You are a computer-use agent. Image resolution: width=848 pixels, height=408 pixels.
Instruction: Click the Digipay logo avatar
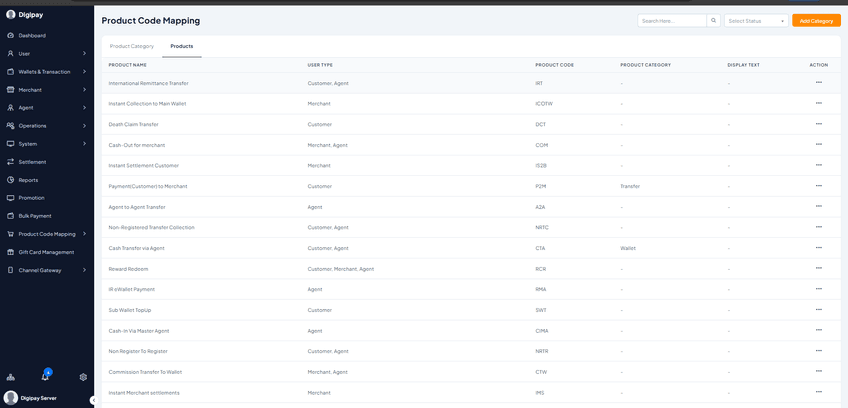point(10,15)
